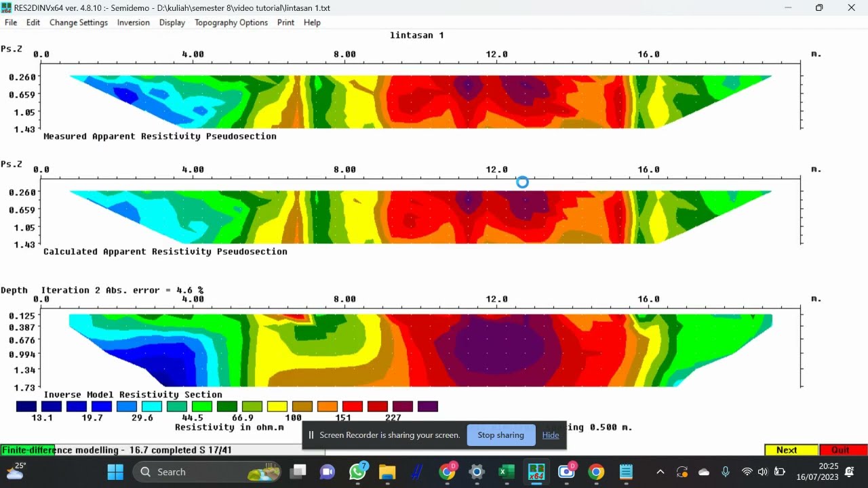Click 'Iteration 2 Abs. error = 4.6 %' text

(122, 290)
